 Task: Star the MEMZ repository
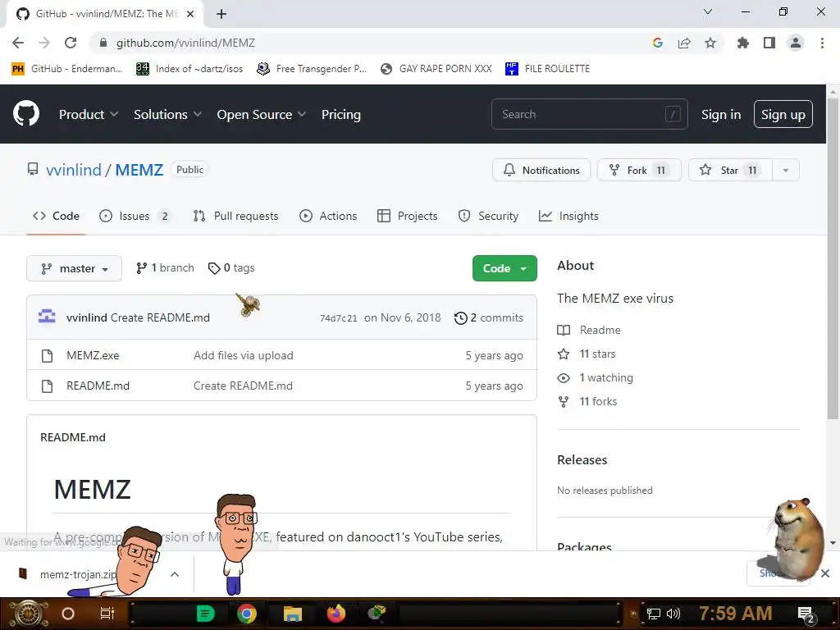(730, 171)
